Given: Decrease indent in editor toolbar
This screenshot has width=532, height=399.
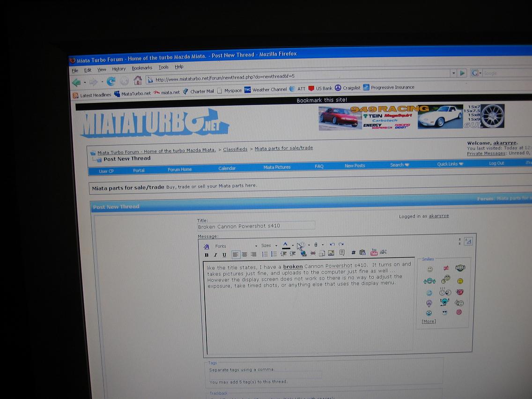Looking at the screenshot, I should click(x=283, y=254).
